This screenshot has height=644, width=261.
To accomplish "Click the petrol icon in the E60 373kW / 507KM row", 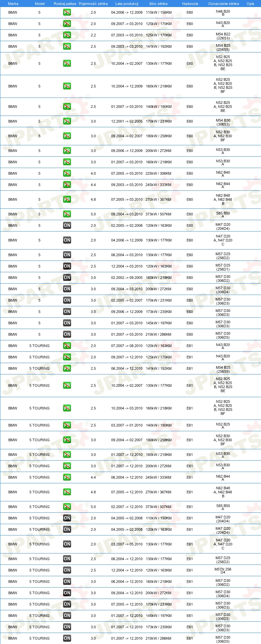I will coord(67,214).
